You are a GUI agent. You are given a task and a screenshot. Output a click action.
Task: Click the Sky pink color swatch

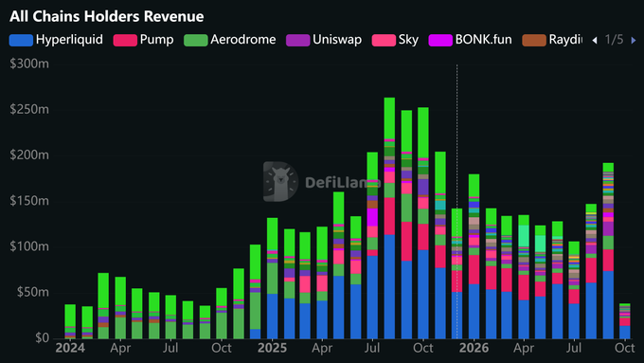point(384,41)
